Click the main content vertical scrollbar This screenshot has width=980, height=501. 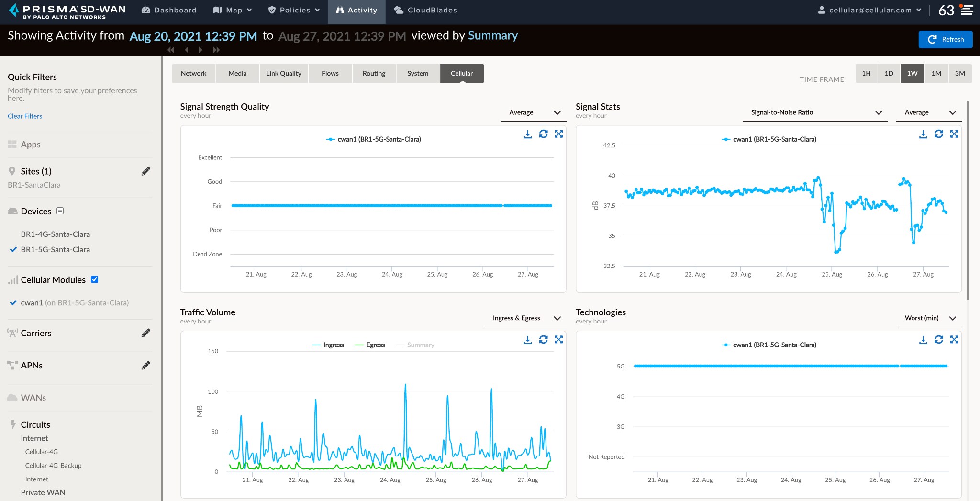coord(968,201)
